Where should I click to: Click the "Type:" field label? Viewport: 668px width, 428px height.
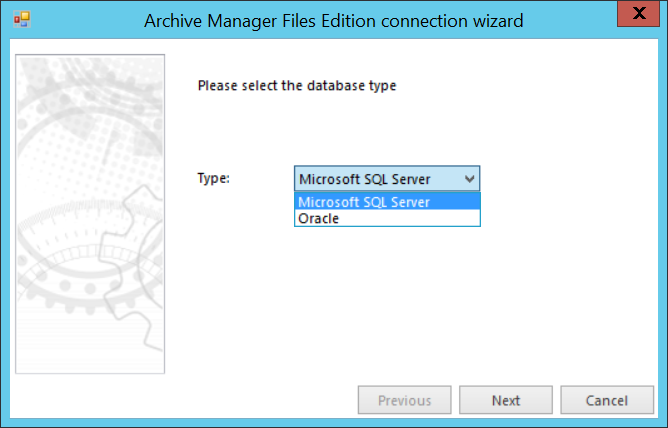[214, 178]
